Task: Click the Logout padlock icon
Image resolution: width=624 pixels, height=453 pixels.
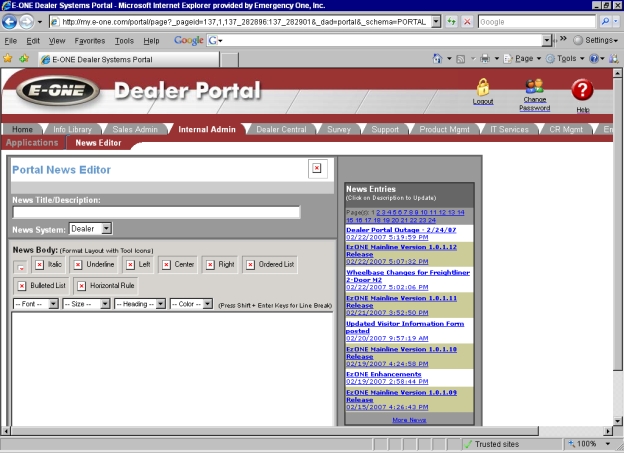Action: (x=483, y=87)
